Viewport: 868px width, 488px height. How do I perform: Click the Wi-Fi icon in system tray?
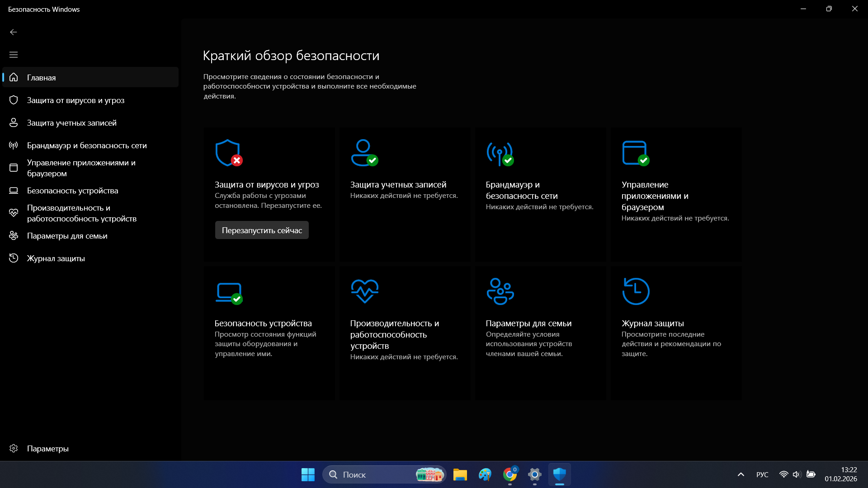pos(784,474)
